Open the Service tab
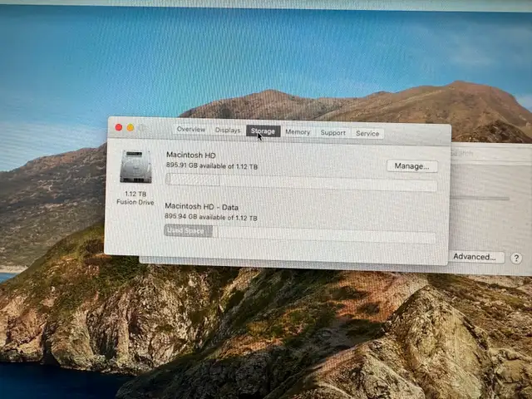This screenshot has width=532, height=399. 367,133
